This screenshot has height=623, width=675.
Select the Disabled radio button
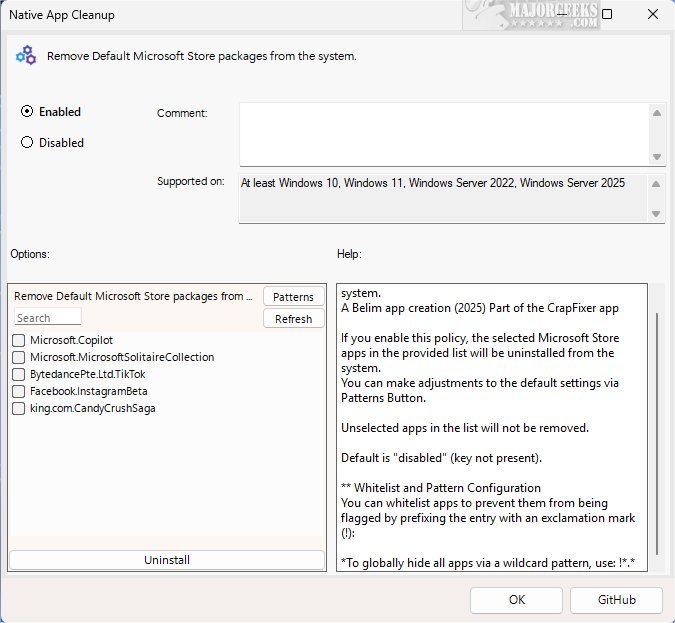tap(27, 143)
